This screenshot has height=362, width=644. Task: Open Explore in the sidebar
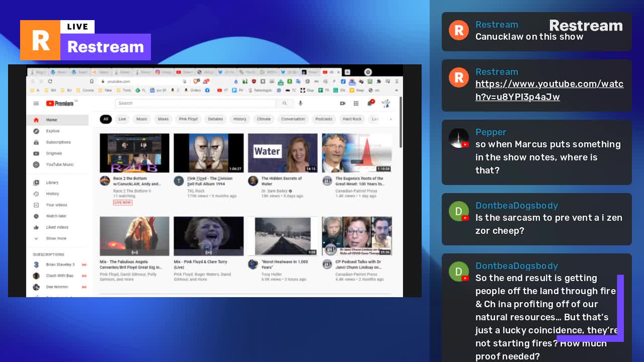click(57, 131)
